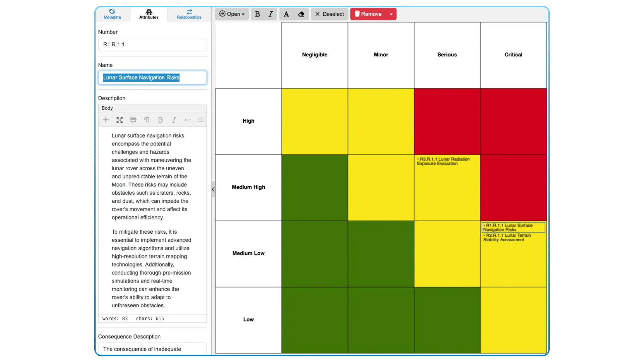The width and height of the screenshot is (644, 362).
Task: Click the paragraph format icon in description editor
Action: (x=147, y=120)
